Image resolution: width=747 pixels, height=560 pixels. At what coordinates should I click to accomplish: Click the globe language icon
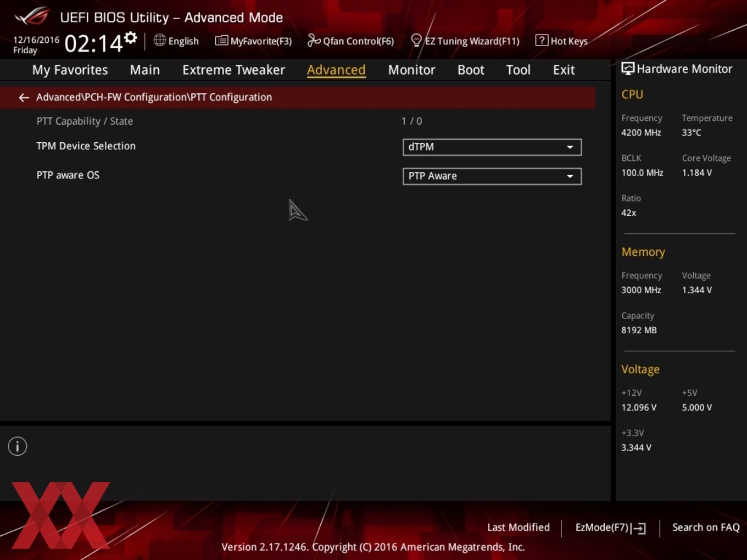click(159, 40)
